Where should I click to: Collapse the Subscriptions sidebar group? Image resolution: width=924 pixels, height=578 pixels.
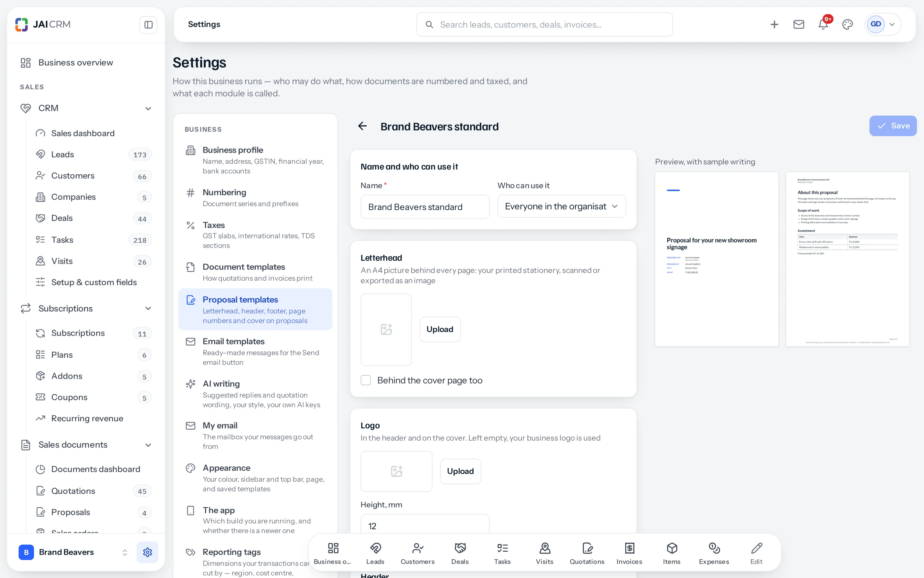148,309
